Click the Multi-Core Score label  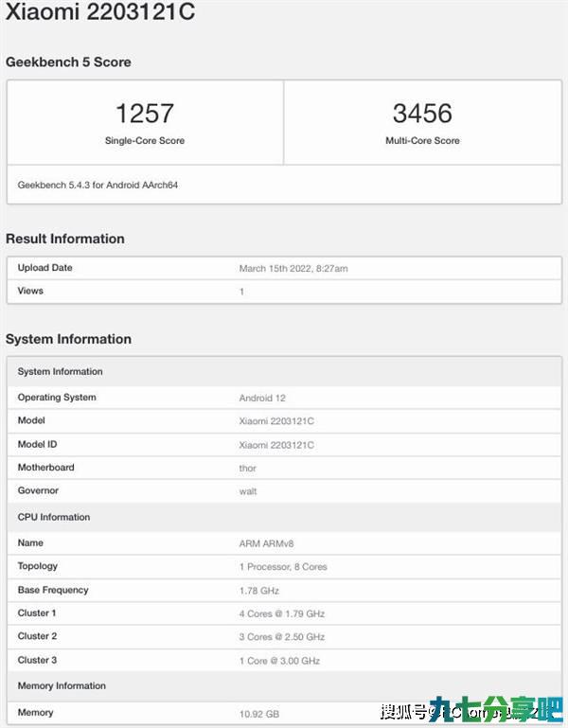tap(422, 141)
